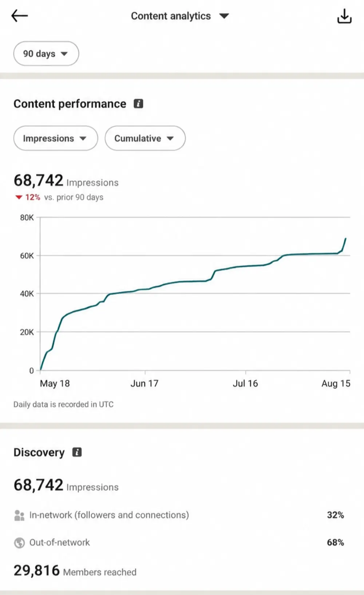This screenshot has height=595, width=364.
Task: Open Content performance info icon
Action: pos(138,104)
